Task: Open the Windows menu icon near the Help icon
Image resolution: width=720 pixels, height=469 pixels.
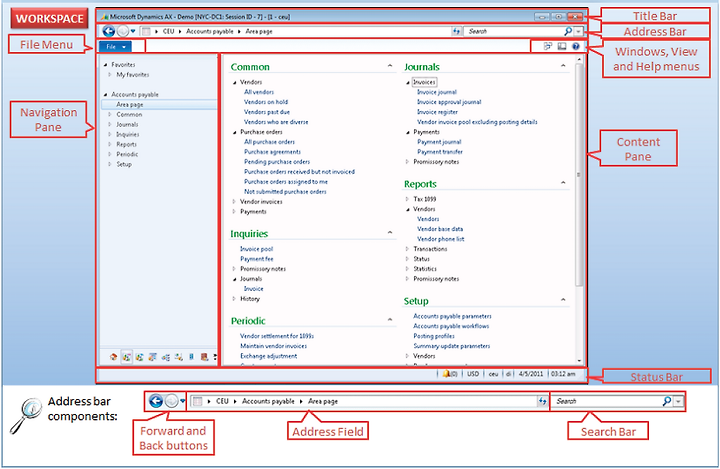Action: click(547, 46)
